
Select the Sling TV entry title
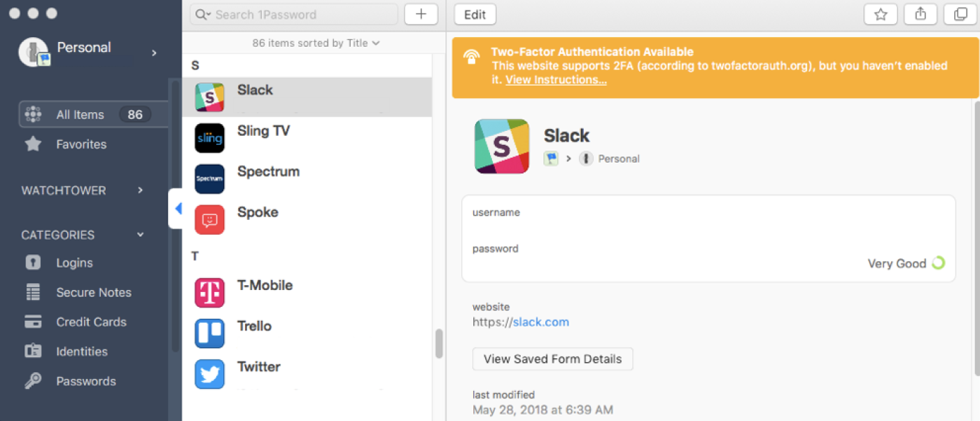click(x=263, y=131)
